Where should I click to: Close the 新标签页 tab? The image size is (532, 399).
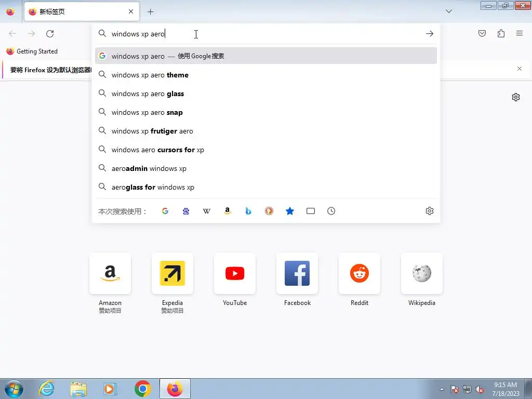pyautogui.click(x=131, y=11)
